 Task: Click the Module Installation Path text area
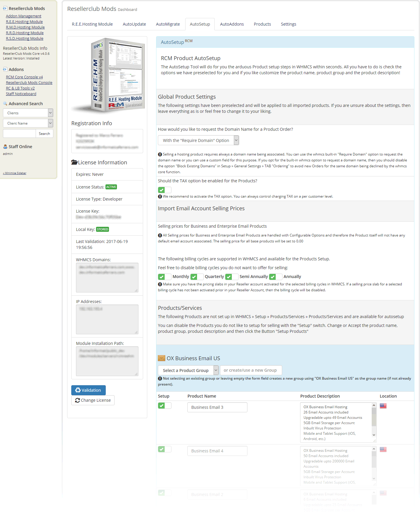(107, 361)
